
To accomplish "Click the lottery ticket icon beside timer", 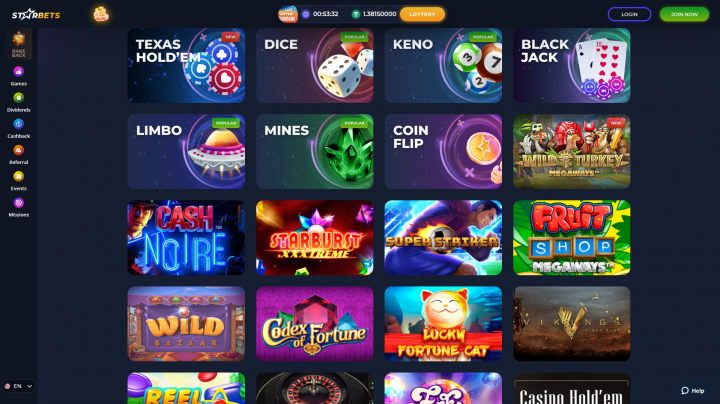I will tap(288, 14).
